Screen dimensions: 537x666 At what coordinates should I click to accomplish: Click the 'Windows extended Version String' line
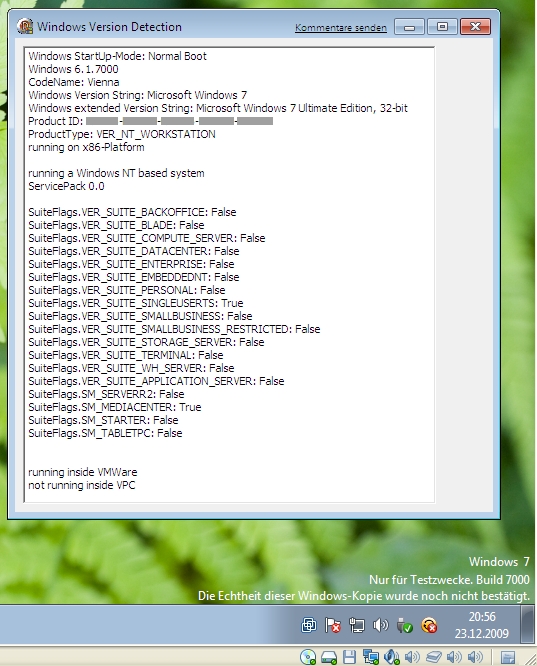218,108
